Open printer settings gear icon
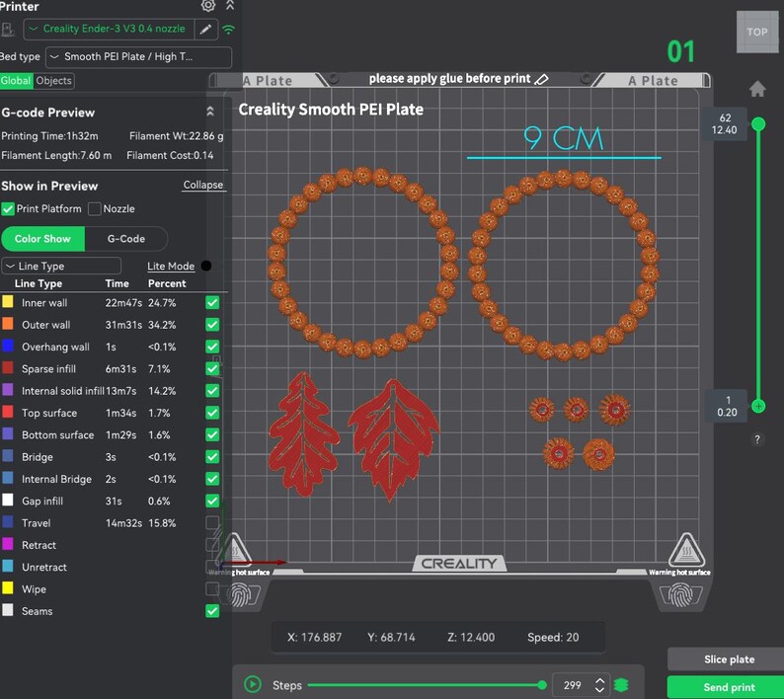Screen dimensions: 784x699 coord(208,6)
